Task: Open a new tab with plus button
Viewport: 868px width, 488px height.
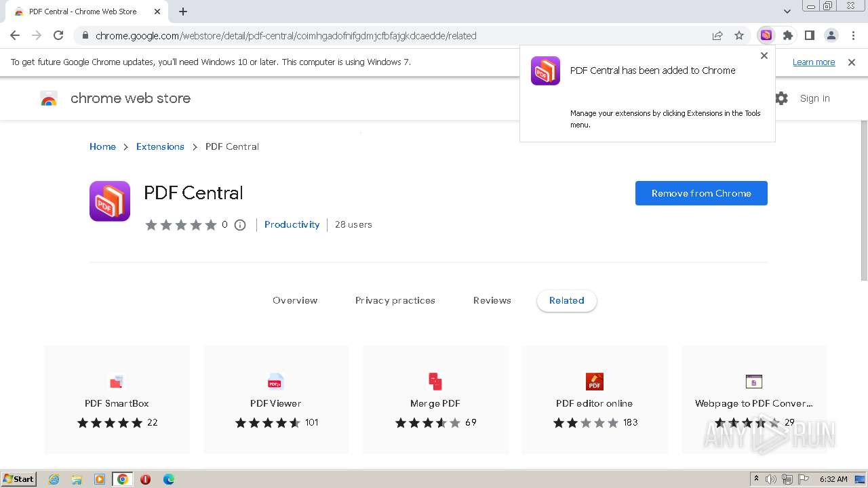Action: click(x=183, y=12)
